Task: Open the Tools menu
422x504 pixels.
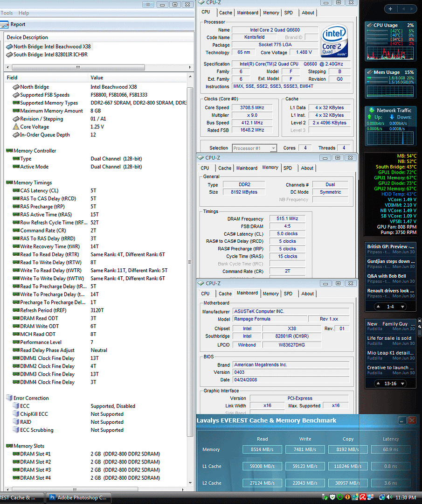Action: [x=7, y=13]
